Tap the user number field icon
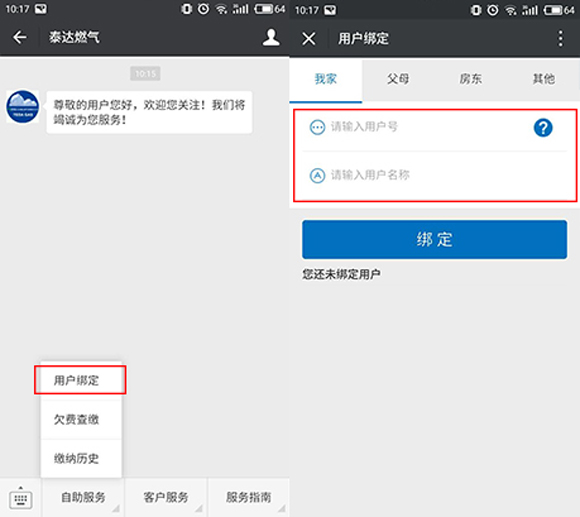The image size is (580, 517). pos(317,127)
